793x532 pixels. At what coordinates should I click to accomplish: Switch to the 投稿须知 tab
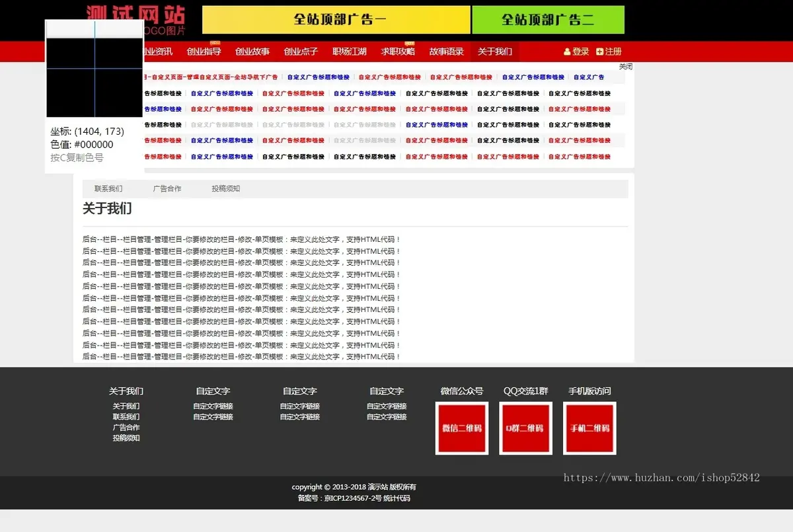[225, 189]
